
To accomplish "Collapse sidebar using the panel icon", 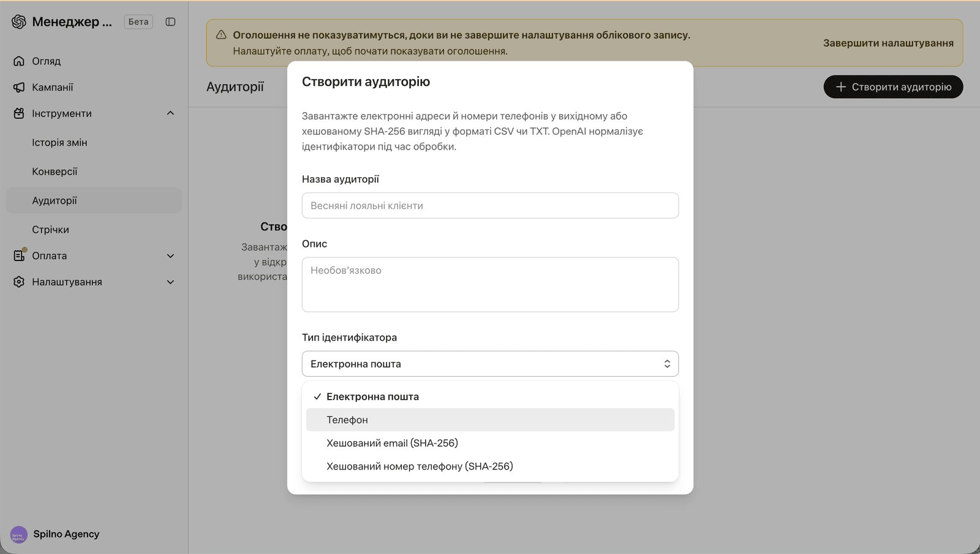I will (170, 21).
